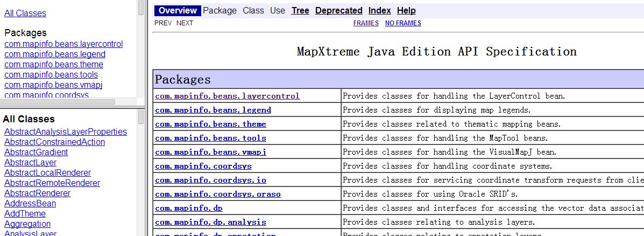Click the All Classes heading in lower frame

(x=29, y=119)
